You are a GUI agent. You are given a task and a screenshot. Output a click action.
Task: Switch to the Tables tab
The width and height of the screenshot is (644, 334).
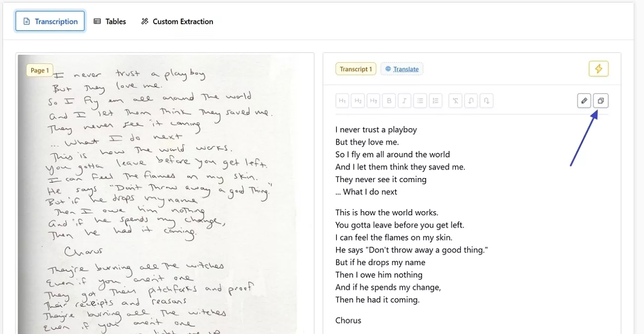click(110, 21)
